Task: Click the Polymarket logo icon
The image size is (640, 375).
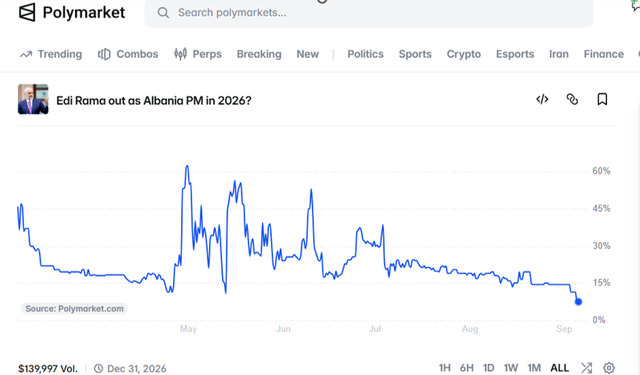Action: pos(27,12)
